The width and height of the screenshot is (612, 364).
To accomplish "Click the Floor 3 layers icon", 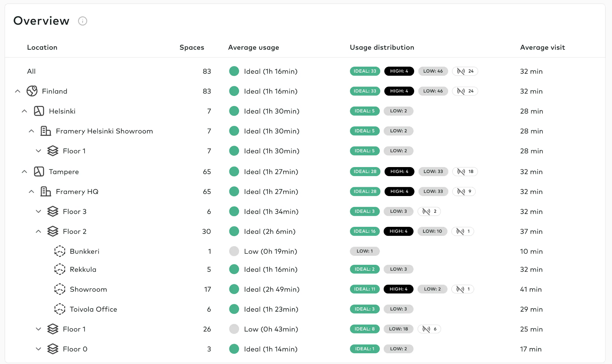I will pos(53,212).
